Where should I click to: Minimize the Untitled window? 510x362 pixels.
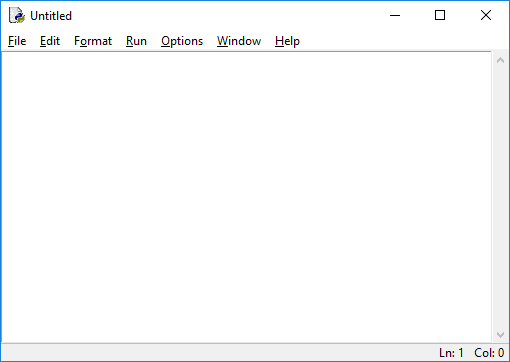pyautogui.click(x=395, y=15)
